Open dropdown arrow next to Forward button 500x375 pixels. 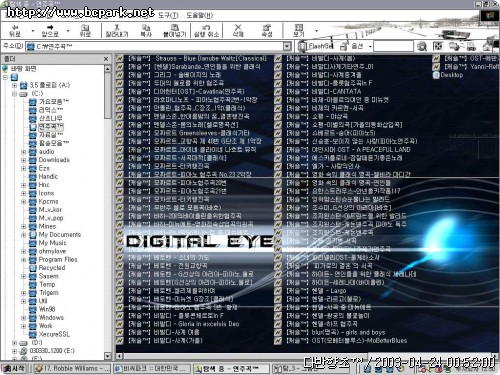coord(68,31)
